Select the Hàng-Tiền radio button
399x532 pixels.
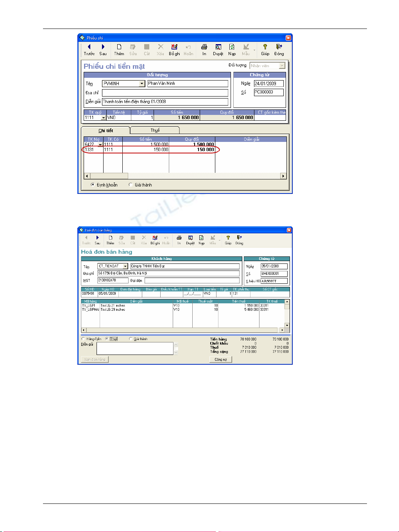[x=83, y=339]
